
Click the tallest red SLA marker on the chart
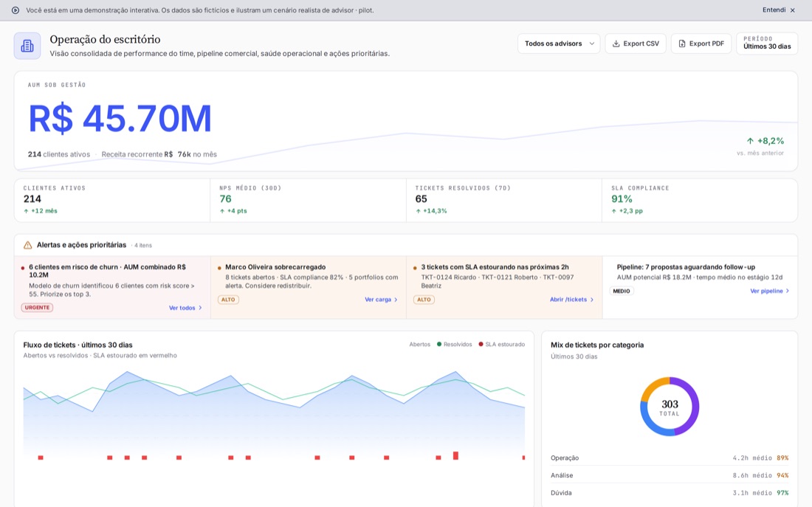coord(455,456)
